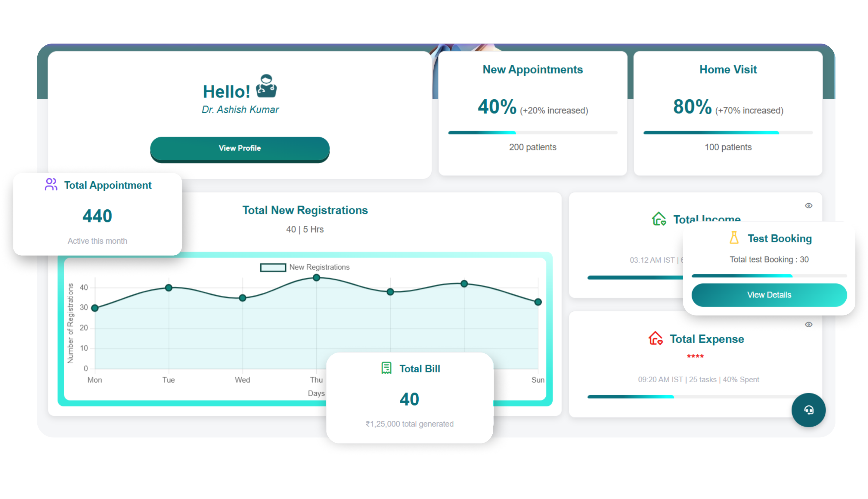Click the green receipt Total Bill icon

[386, 368]
